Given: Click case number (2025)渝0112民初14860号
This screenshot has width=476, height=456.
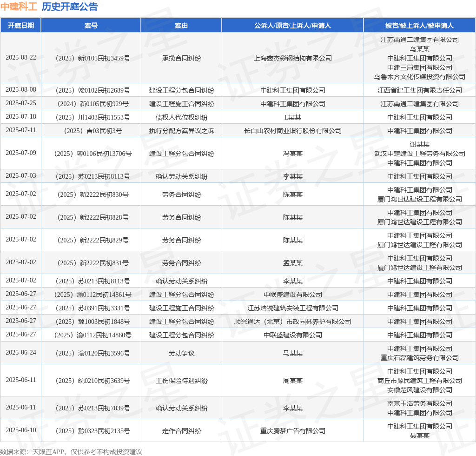Looking at the screenshot, I should 91,335.
